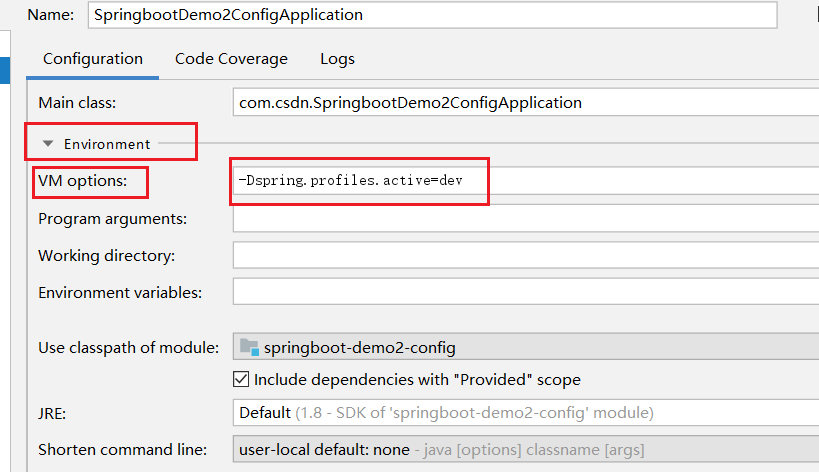This screenshot has height=472, width=819.
Task: Click the "Main class:" label
Action: click(x=77, y=102)
